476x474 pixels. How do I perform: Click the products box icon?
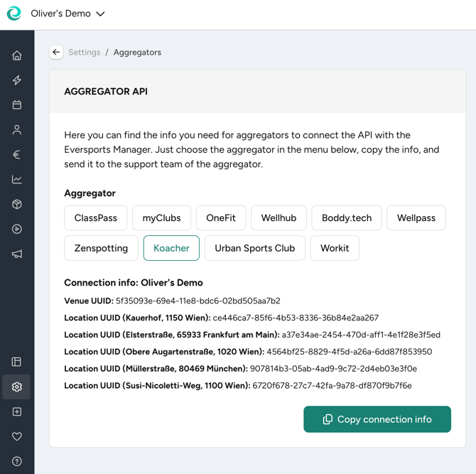pos(17,204)
